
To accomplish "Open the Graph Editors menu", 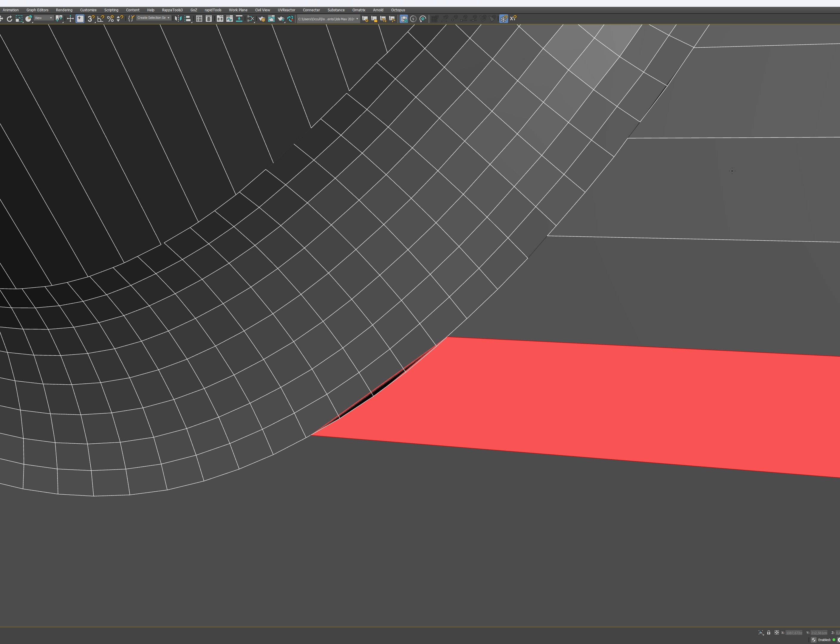I will [x=37, y=10].
